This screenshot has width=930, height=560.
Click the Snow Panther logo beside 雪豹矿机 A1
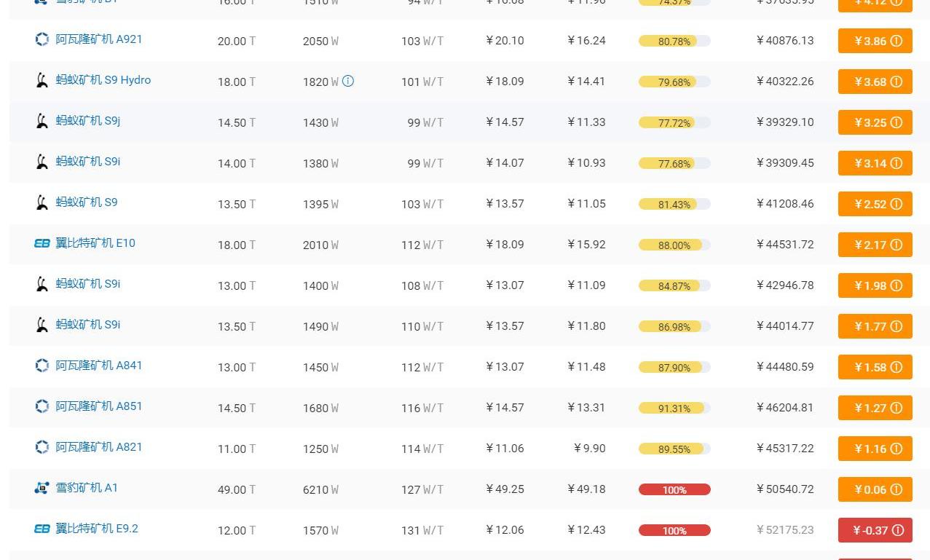[42, 488]
